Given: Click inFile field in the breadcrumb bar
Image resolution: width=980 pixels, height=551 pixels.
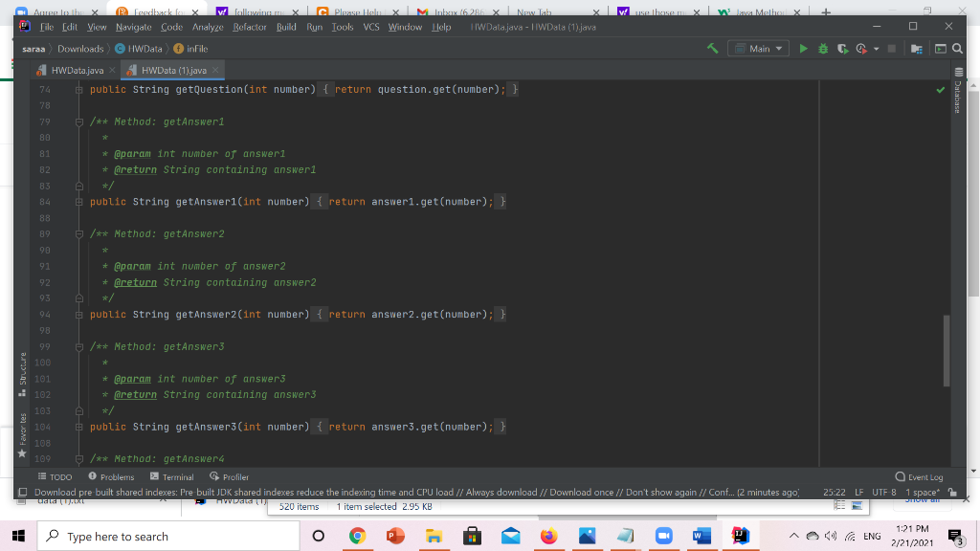Looking at the screenshot, I should pos(190,49).
